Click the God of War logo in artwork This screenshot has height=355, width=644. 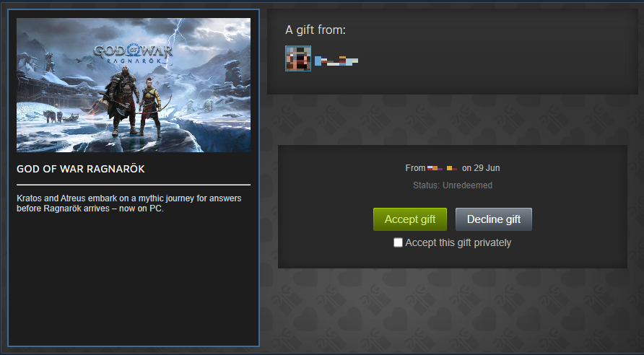click(133, 53)
